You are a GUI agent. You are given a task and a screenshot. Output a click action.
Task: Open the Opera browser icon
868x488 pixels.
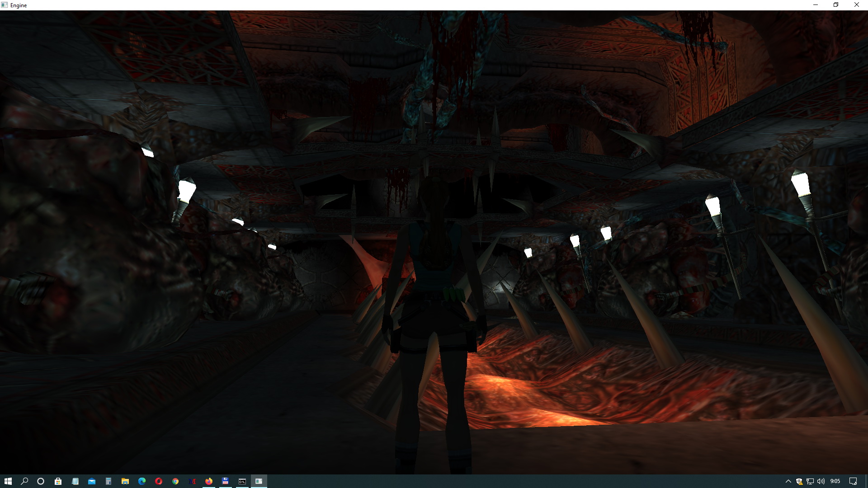click(x=159, y=481)
